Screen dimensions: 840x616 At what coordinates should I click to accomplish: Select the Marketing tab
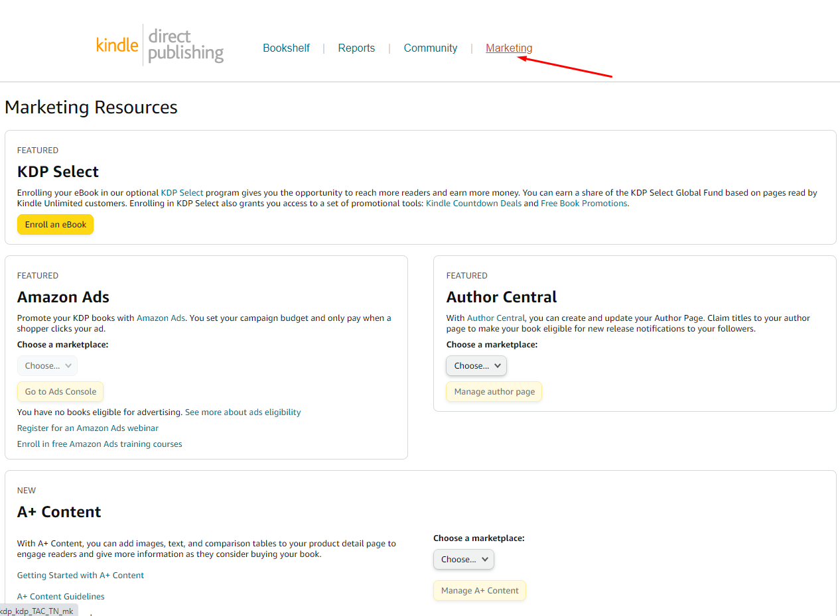click(509, 48)
